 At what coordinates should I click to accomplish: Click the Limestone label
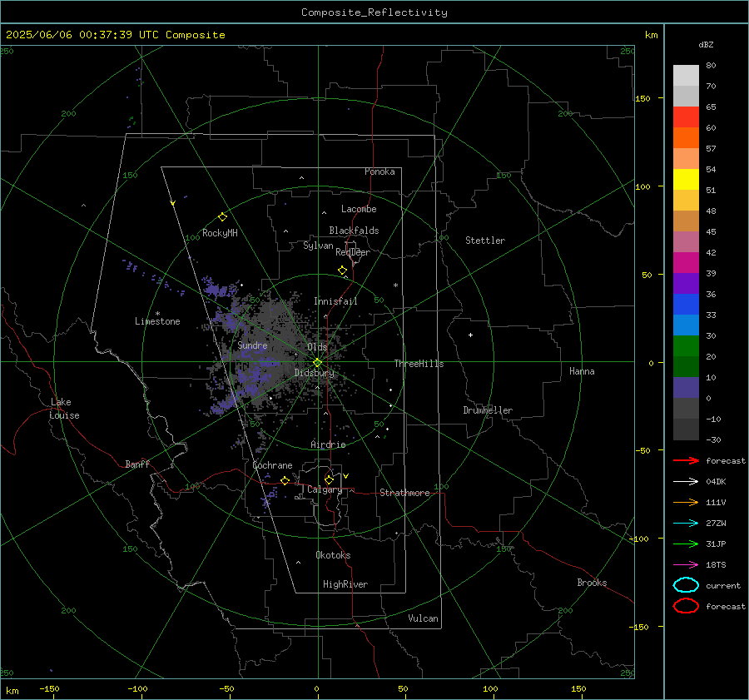pyautogui.click(x=157, y=321)
